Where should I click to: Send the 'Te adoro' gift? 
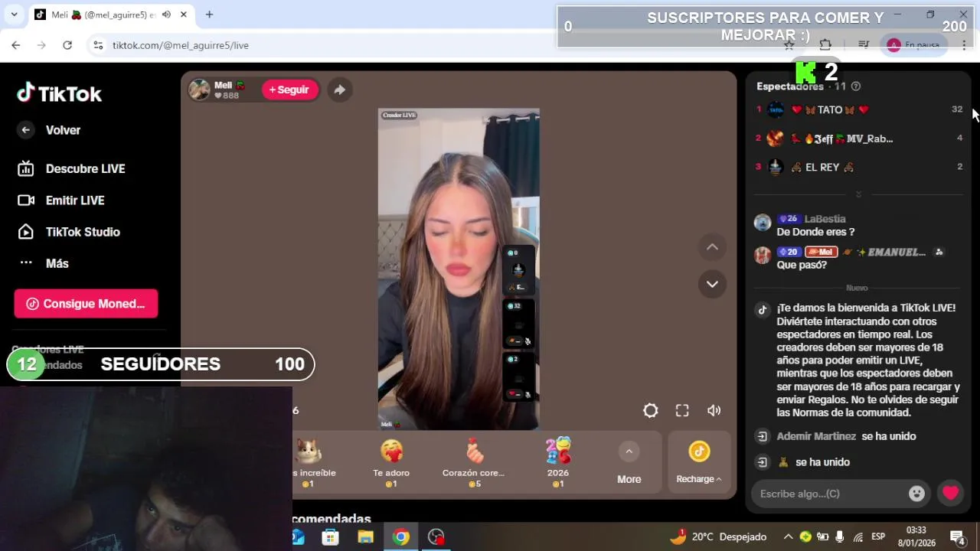click(391, 463)
